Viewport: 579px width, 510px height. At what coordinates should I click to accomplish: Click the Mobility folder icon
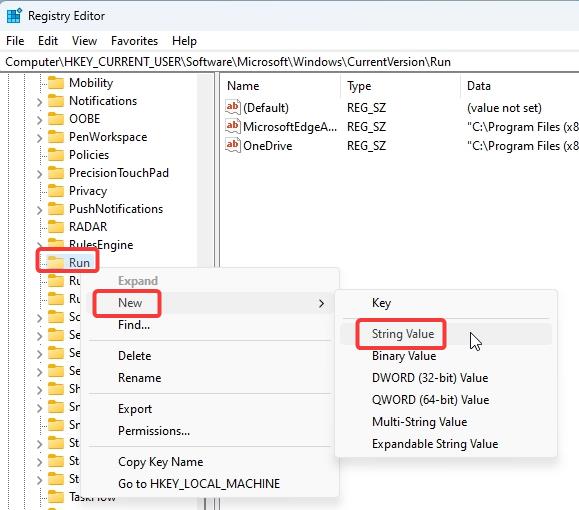click(x=56, y=83)
